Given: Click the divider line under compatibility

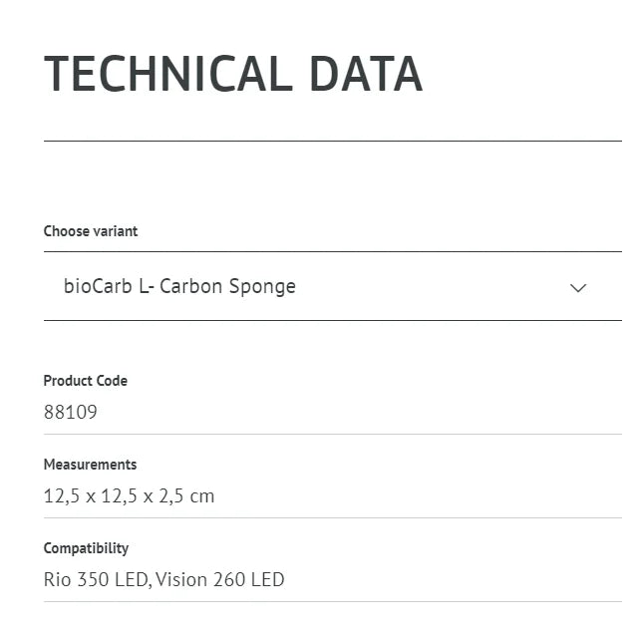Looking at the screenshot, I should click(x=332, y=601).
